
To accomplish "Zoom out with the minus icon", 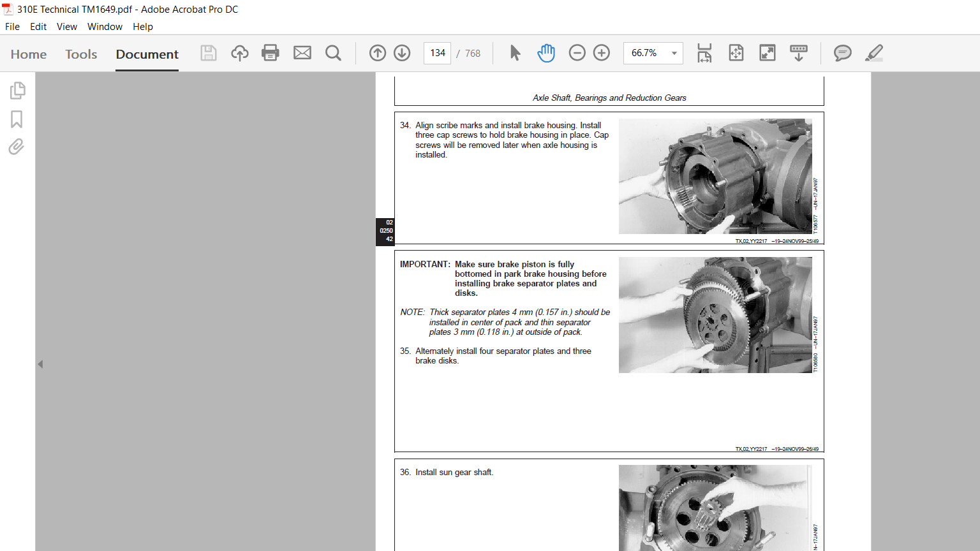I will coord(577,53).
